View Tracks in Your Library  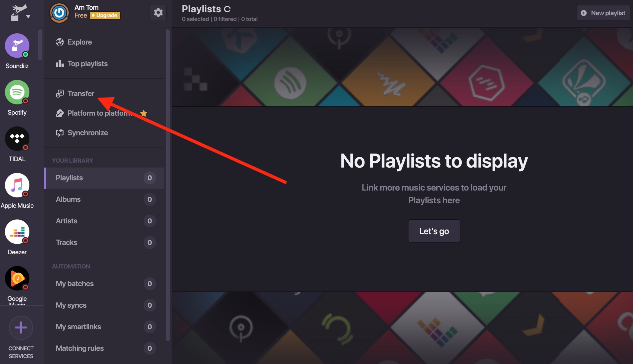coord(66,242)
